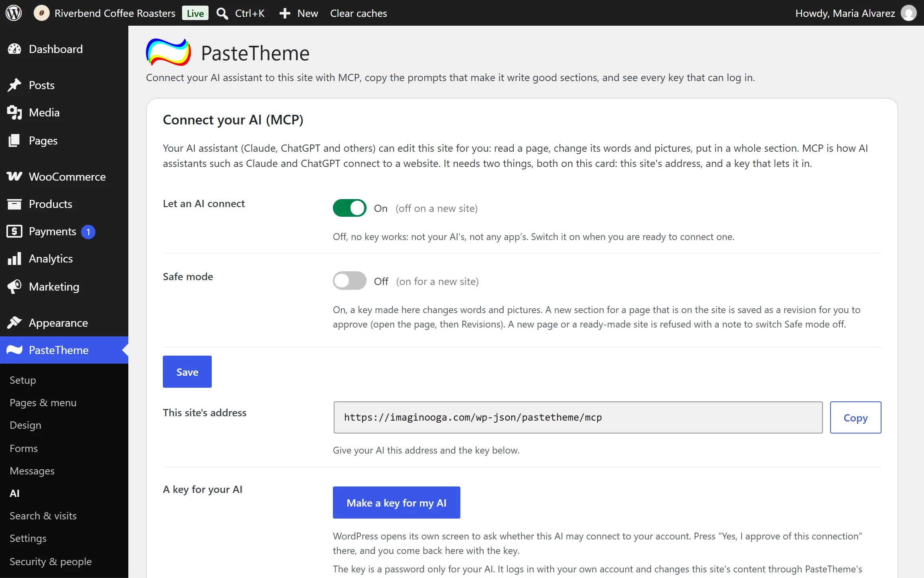Open the Design submenu item
The width and height of the screenshot is (924, 578).
pos(25,425)
